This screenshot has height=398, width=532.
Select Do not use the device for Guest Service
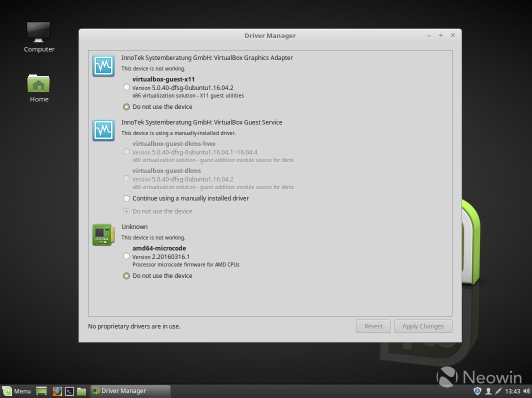(126, 211)
